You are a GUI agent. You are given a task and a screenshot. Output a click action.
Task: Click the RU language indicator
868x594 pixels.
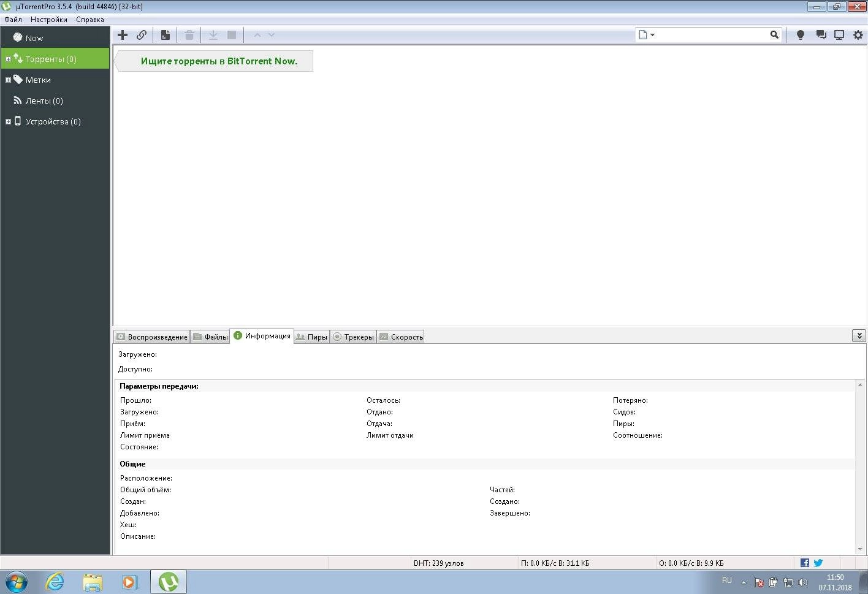727,581
